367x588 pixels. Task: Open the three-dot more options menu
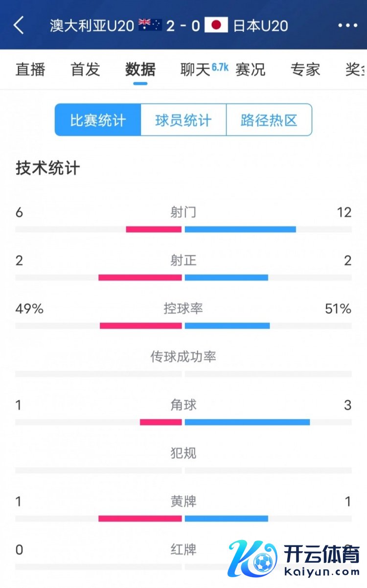click(347, 25)
